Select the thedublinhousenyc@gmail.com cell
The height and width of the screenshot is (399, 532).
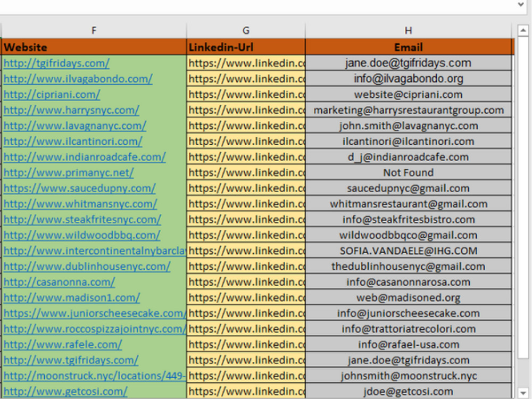(409, 266)
